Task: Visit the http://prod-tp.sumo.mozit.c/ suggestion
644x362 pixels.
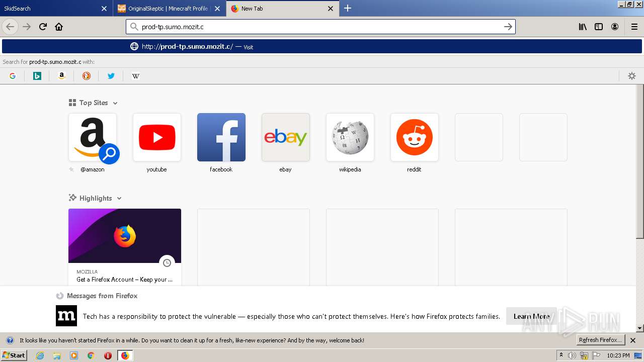Action: tap(322, 46)
